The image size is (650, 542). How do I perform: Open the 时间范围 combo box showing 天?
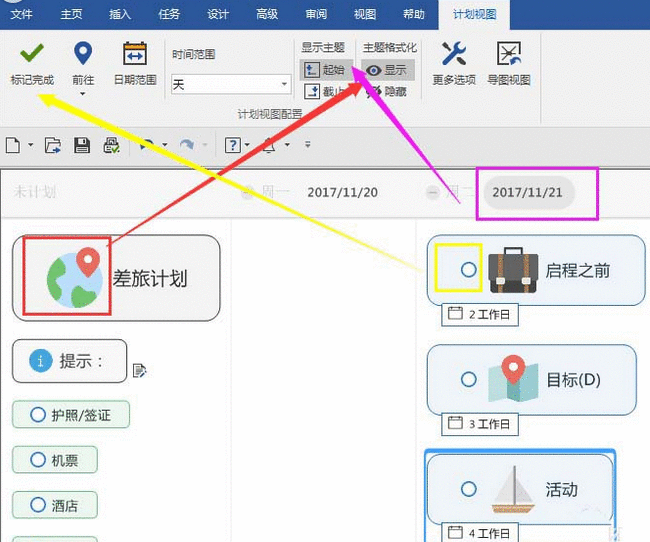(x=231, y=85)
